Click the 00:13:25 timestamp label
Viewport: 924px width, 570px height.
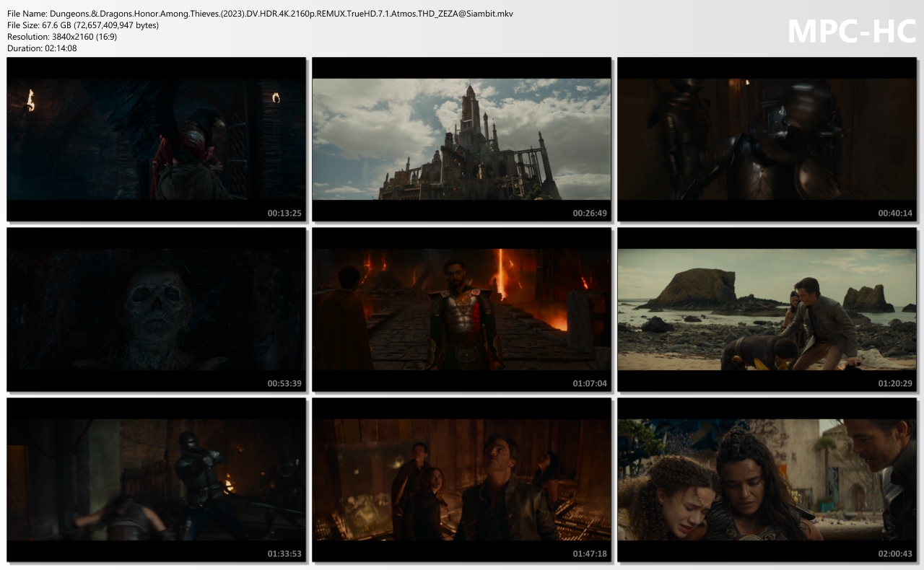[x=284, y=213]
